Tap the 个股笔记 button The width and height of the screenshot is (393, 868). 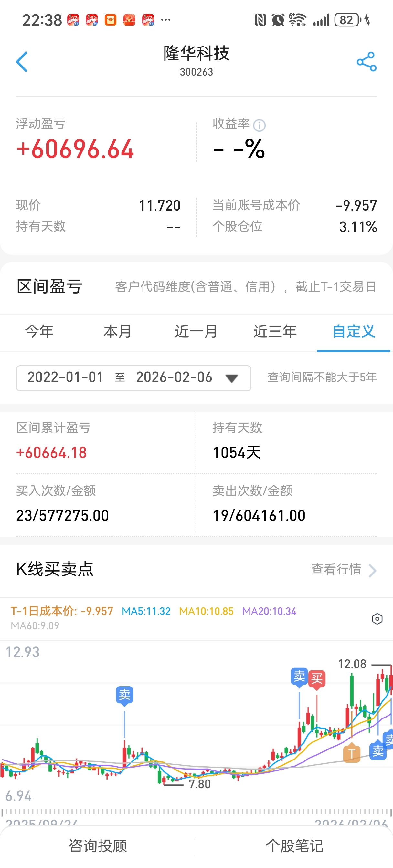294,846
